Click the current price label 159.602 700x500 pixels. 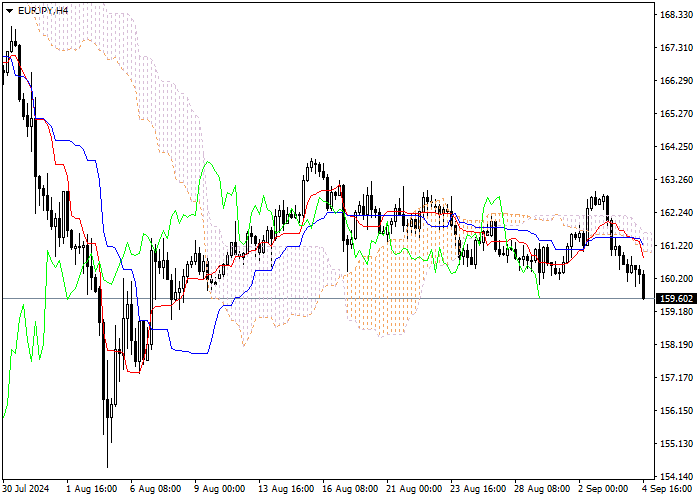tap(676, 299)
